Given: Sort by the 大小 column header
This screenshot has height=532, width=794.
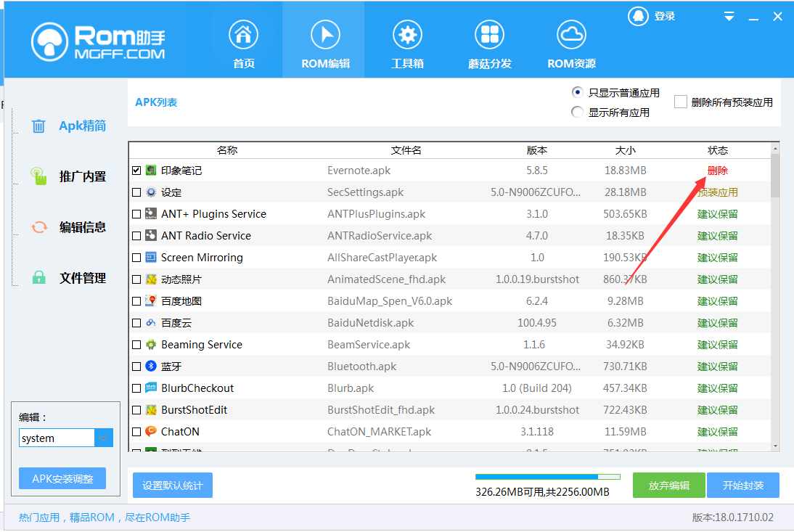Looking at the screenshot, I should click(625, 150).
